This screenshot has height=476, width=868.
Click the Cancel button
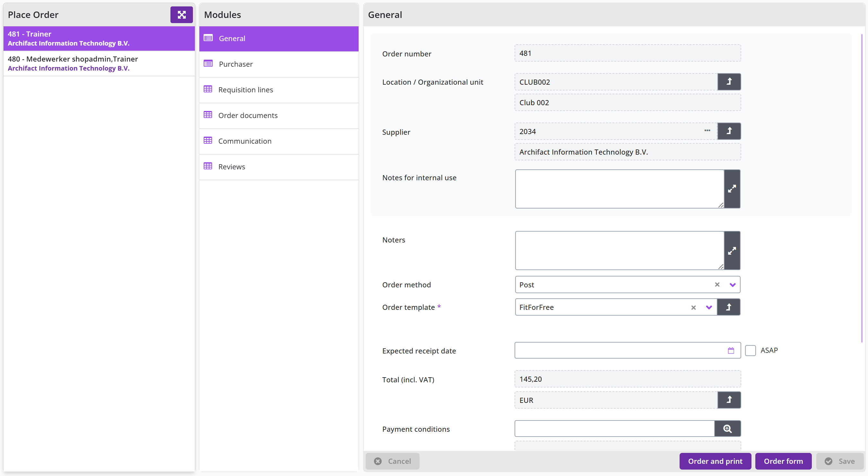pos(393,462)
